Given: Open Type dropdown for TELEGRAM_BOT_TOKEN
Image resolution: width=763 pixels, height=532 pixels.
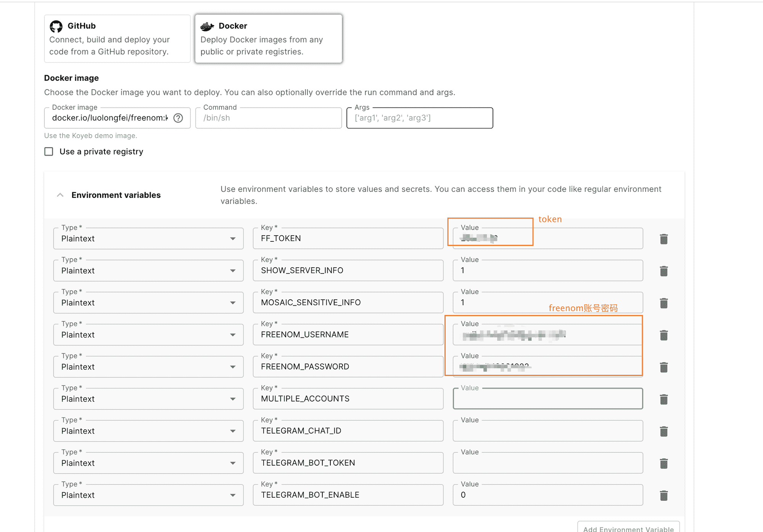Looking at the screenshot, I should coord(148,463).
